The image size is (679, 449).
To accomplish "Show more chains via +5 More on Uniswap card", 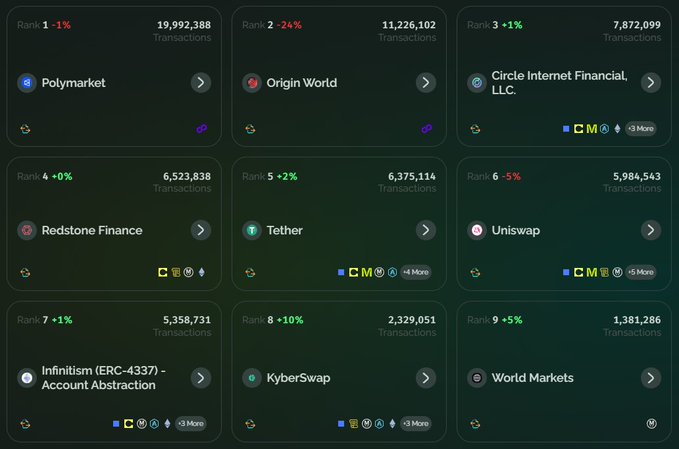I will (x=640, y=272).
